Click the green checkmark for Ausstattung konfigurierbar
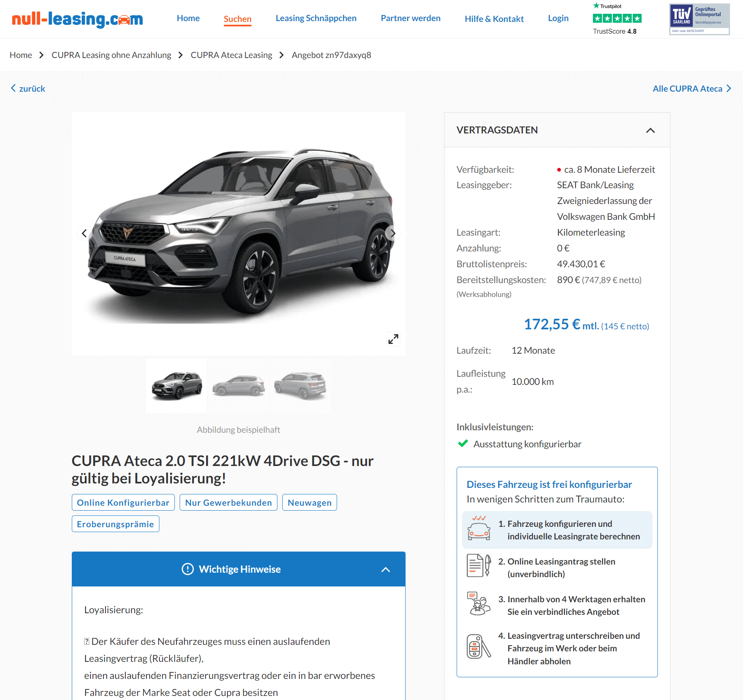 463,443
